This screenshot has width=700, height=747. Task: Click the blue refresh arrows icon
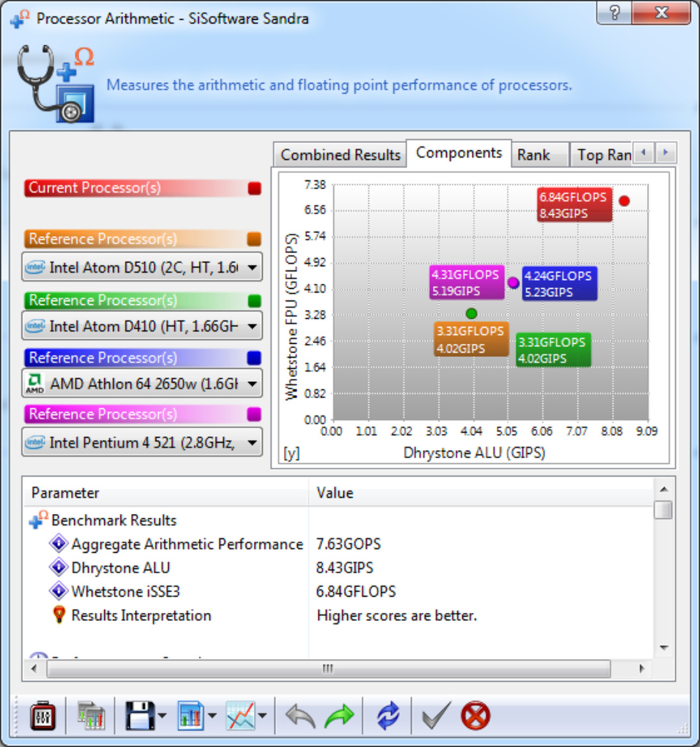389,716
